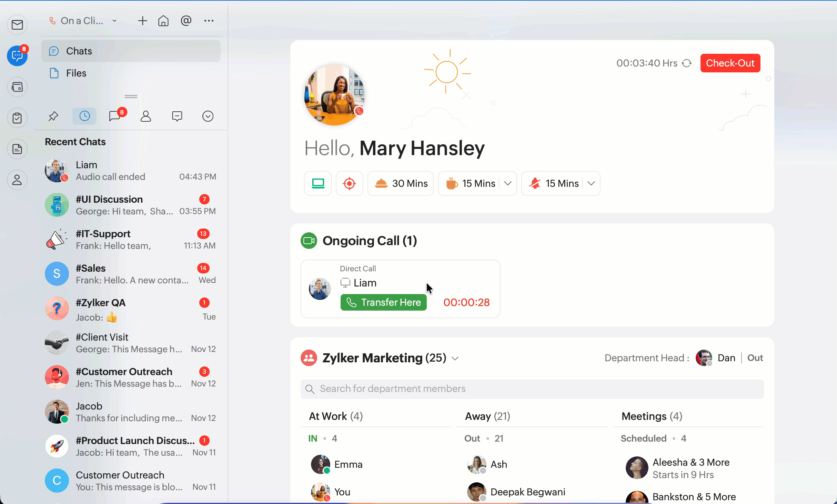The image size is (837, 504).
Task: Click the home icon in top bar
Action: [163, 21]
